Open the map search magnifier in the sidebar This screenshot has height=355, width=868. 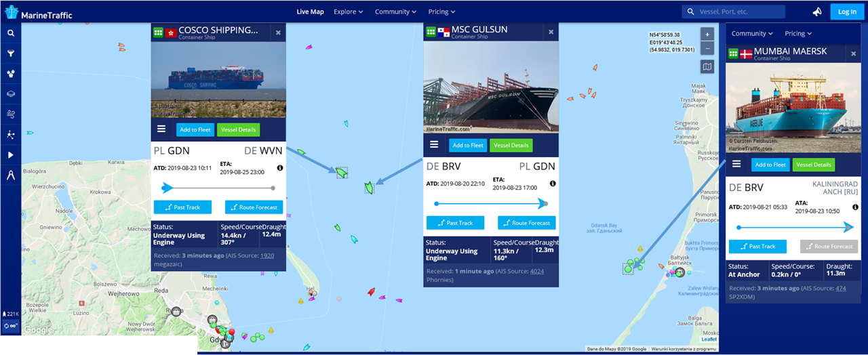click(x=11, y=33)
